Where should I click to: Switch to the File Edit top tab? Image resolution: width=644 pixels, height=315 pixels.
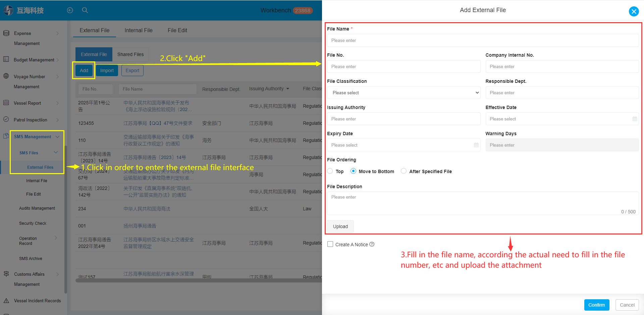(x=177, y=30)
